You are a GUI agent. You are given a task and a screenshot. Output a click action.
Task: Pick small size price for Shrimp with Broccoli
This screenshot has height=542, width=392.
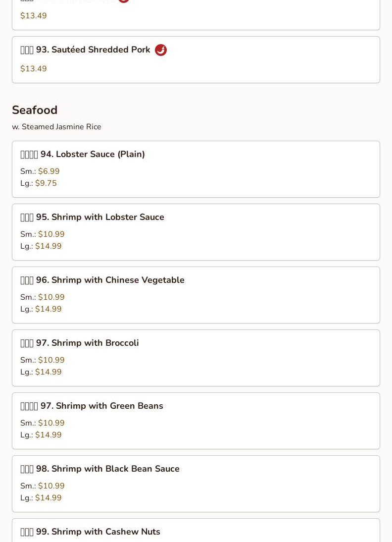pyautogui.click(x=51, y=360)
